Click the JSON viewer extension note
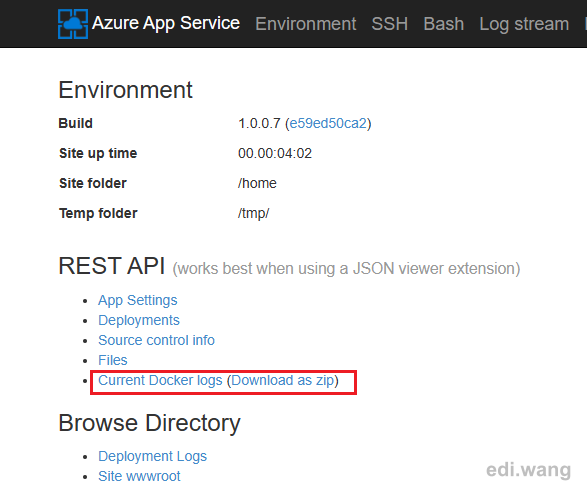This screenshot has width=587, height=496. [346, 269]
